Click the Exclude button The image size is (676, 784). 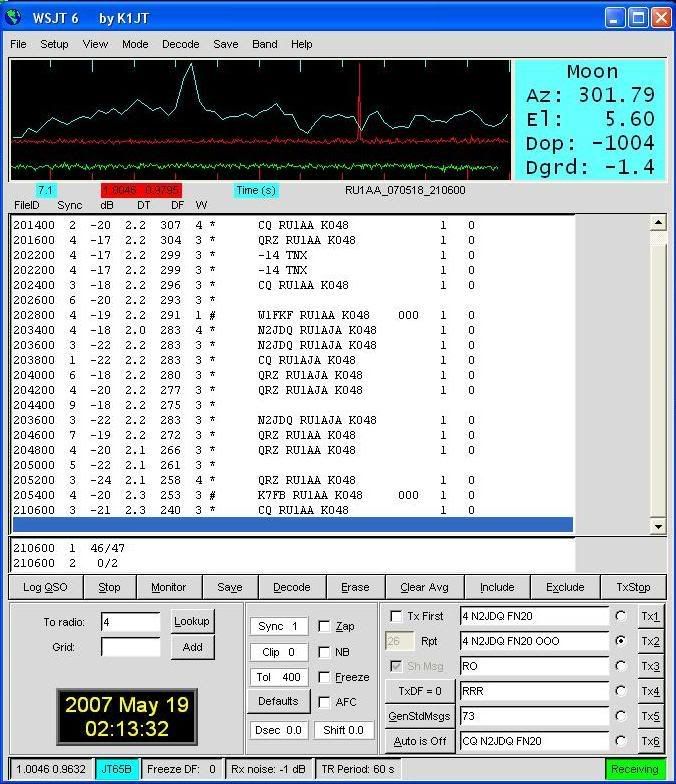coord(565,587)
